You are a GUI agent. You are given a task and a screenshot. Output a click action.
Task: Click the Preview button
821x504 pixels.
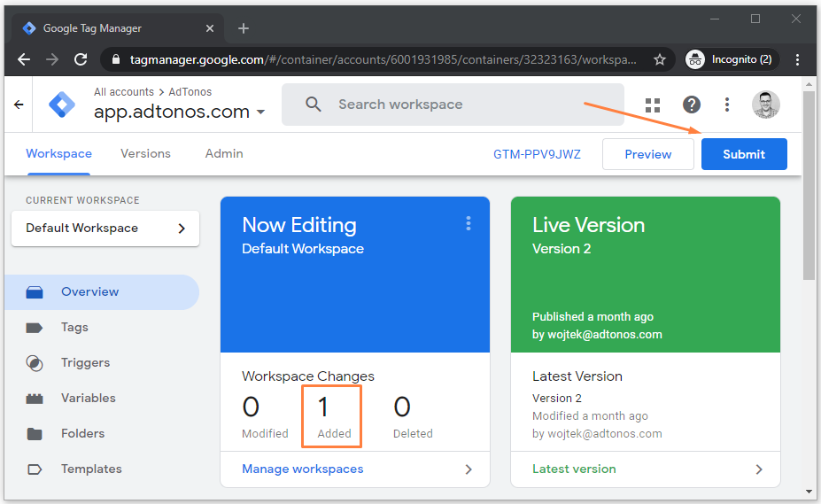[648, 154]
